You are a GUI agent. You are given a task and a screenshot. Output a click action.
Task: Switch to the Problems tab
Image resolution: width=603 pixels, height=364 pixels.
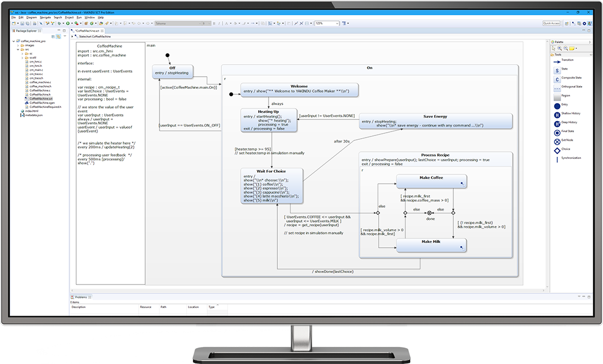(x=79, y=296)
